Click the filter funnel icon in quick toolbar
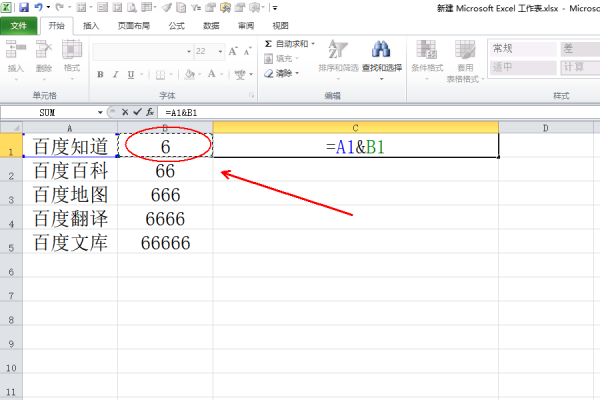 (x=196, y=7)
